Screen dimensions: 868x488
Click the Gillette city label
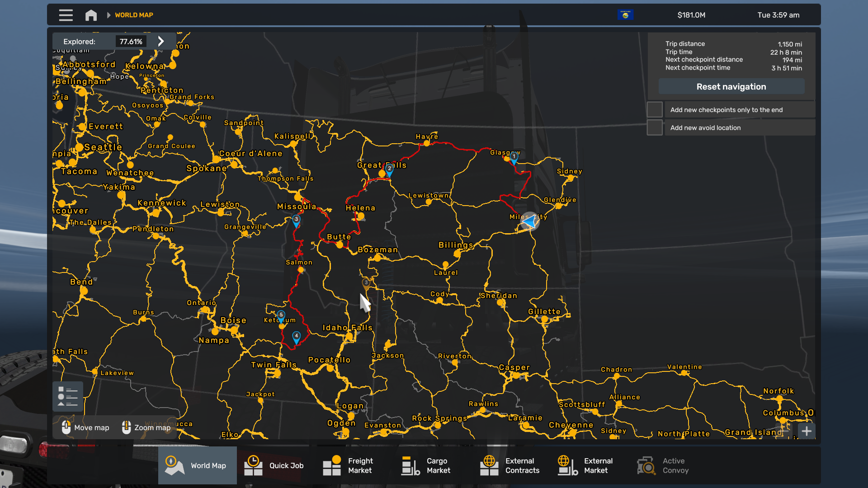click(544, 312)
